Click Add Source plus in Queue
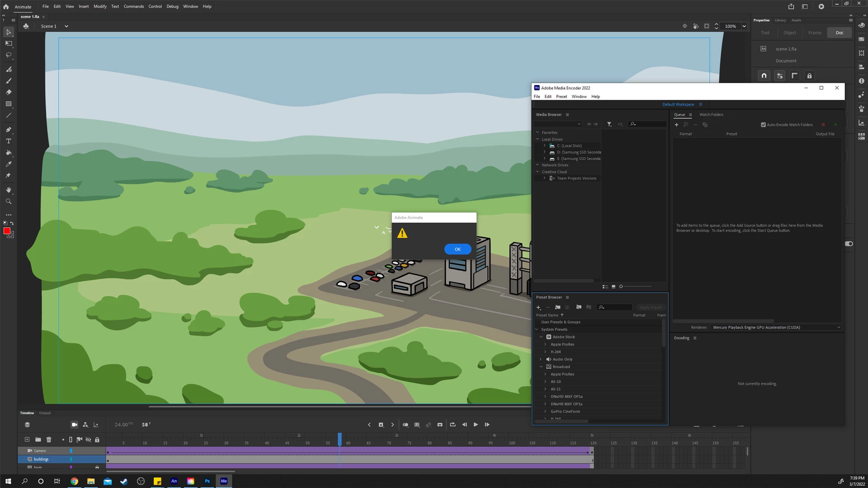Screen dimensions: 868x488 coord(676,125)
